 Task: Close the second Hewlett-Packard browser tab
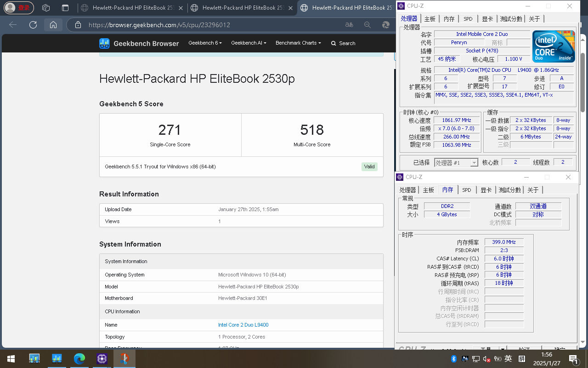click(290, 8)
